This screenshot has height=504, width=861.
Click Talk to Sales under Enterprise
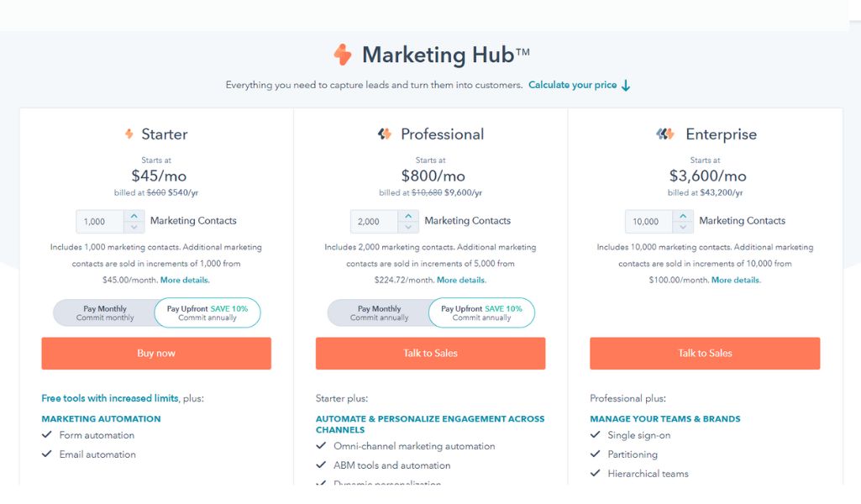point(705,353)
